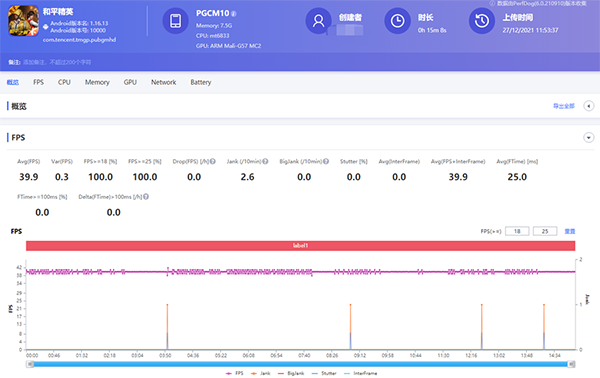Image resolution: width=600 pixels, height=378 pixels.
Task: Click the FPS threshold field showing 25
Action: 545,231
